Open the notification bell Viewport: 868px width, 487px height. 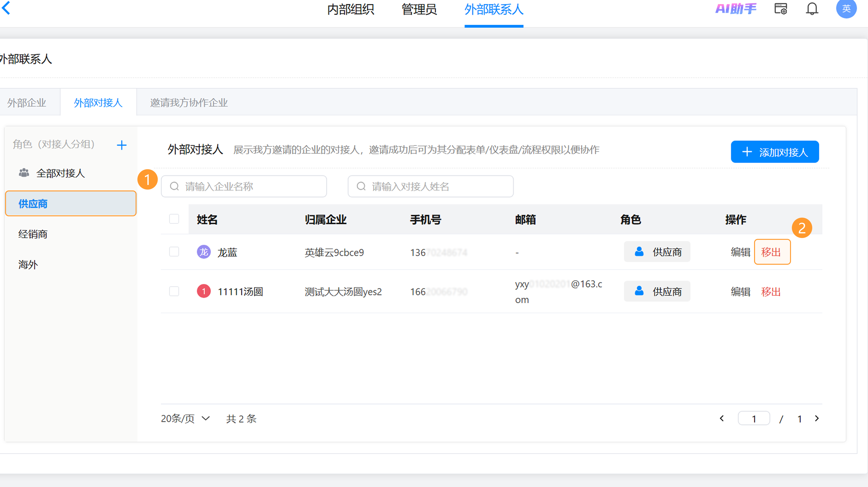(812, 9)
